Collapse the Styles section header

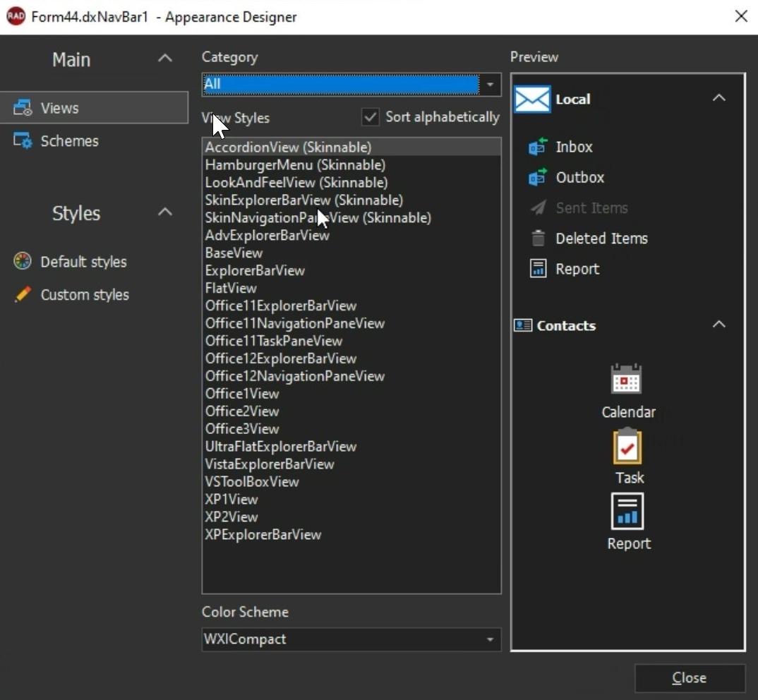pos(165,213)
